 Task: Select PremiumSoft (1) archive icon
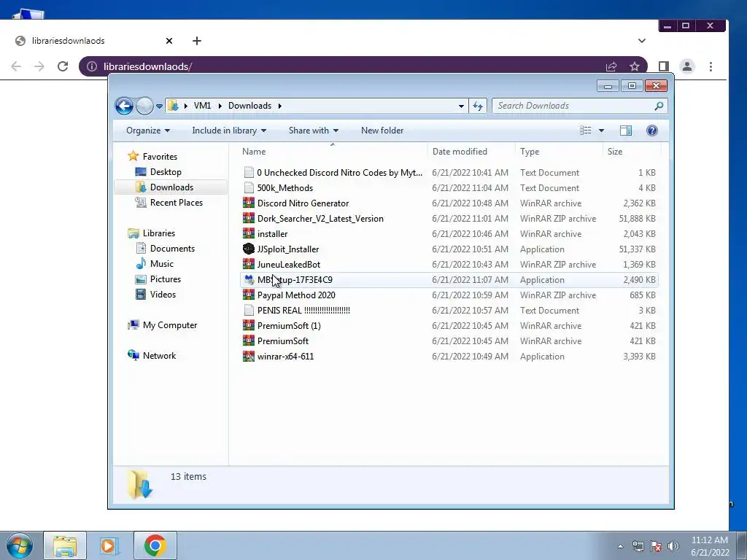pyautogui.click(x=249, y=325)
